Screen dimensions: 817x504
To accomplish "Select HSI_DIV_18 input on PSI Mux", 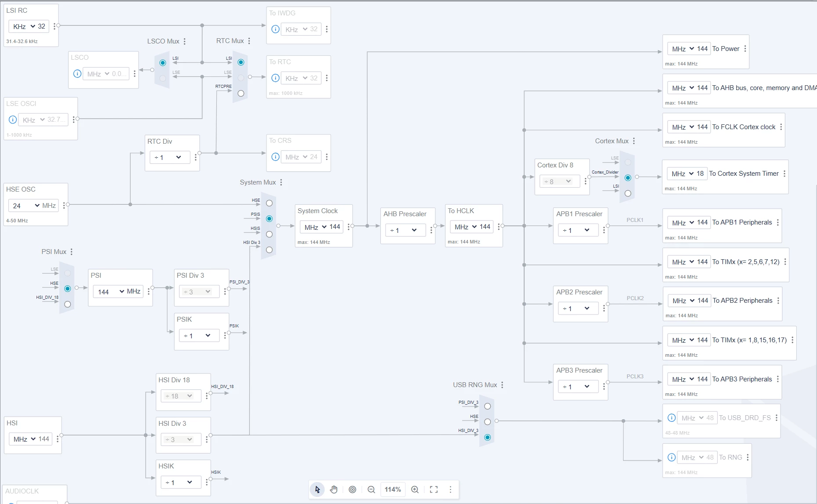I will click(x=67, y=304).
